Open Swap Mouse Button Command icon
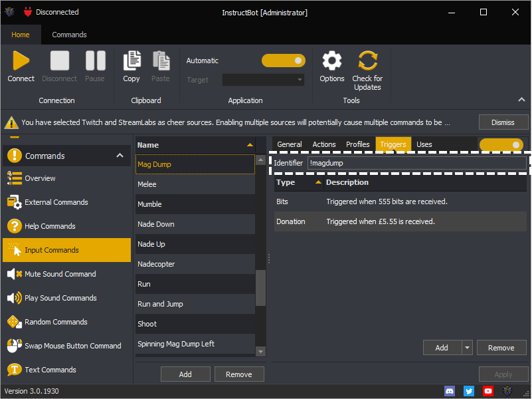The width and height of the screenshot is (532, 399). click(14, 346)
